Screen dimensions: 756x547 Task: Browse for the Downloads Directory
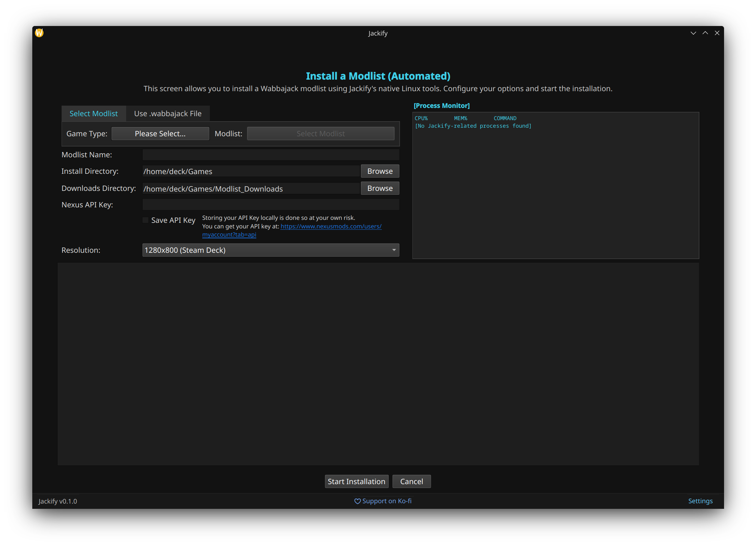(x=380, y=188)
